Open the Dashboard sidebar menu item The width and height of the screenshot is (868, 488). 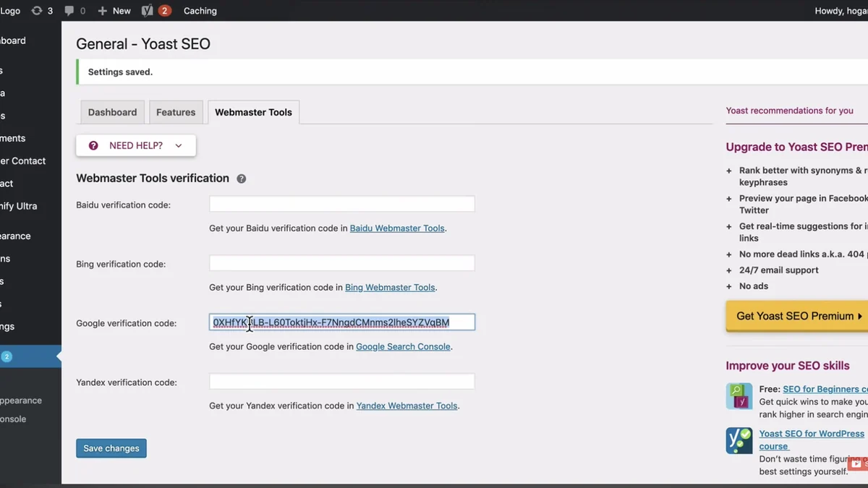pos(13,40)
